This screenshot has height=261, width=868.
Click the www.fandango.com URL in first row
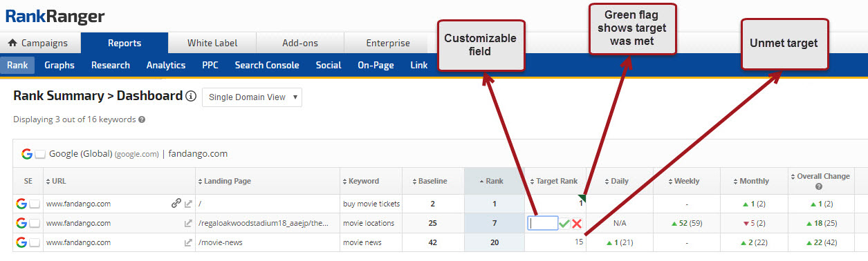(78, 204)
